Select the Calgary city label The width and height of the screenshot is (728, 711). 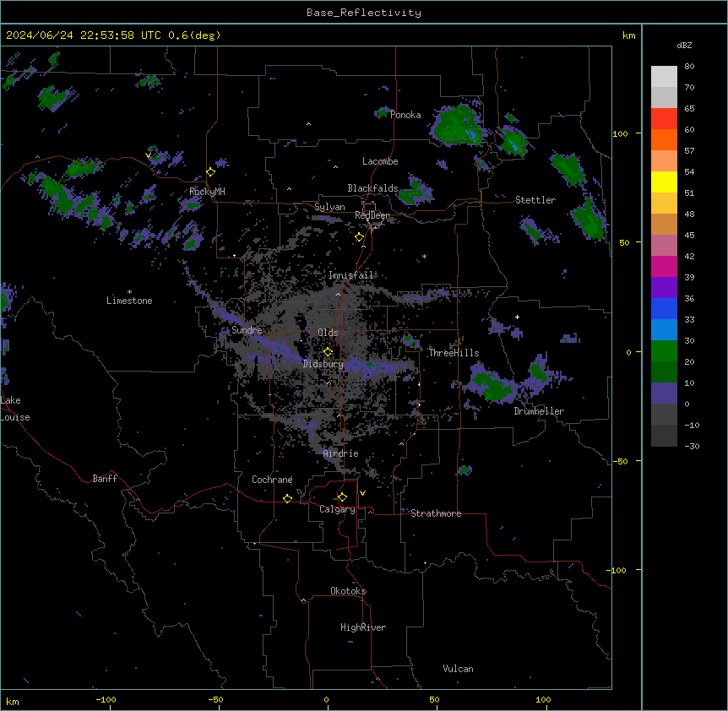click(337, 509)
